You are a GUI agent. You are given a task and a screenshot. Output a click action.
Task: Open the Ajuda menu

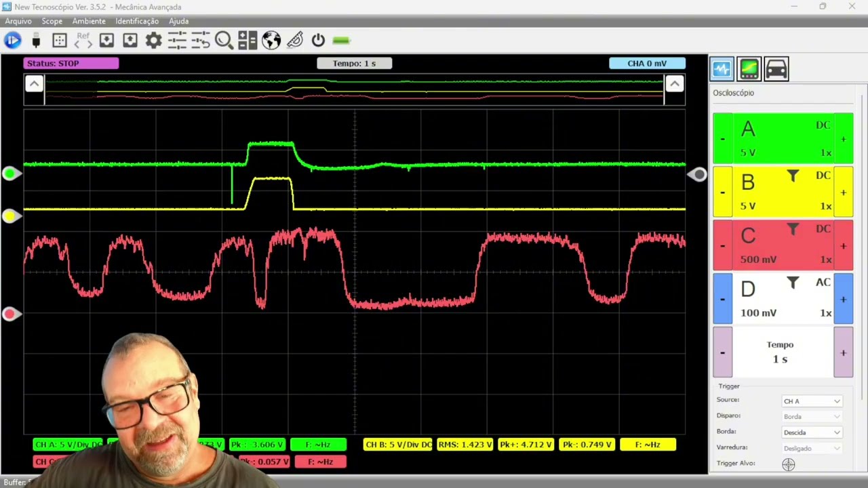tap(179, 22)
